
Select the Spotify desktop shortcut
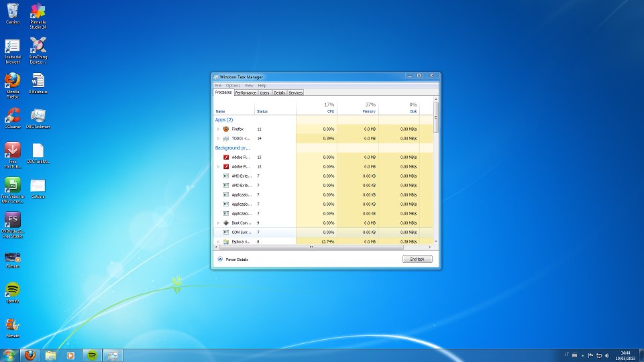(x=12, y=293)
